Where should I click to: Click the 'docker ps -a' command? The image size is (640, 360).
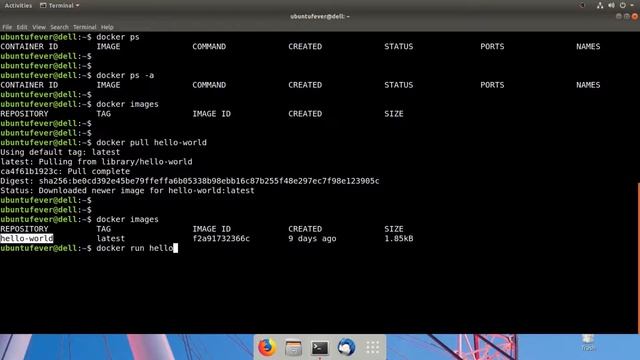point(125,76)
